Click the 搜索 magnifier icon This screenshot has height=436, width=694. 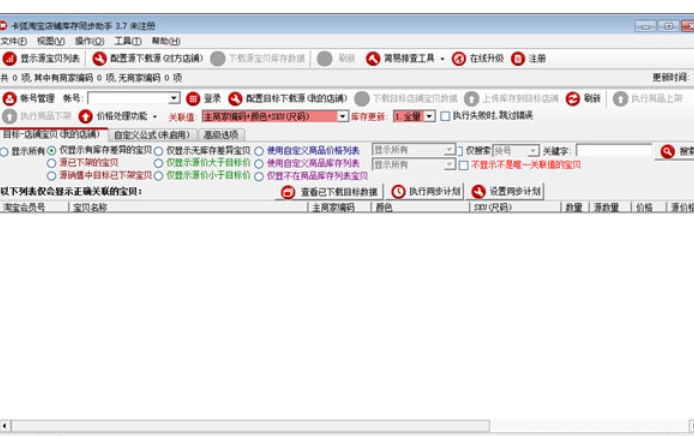pyautogui.click(x=668, y=151)
